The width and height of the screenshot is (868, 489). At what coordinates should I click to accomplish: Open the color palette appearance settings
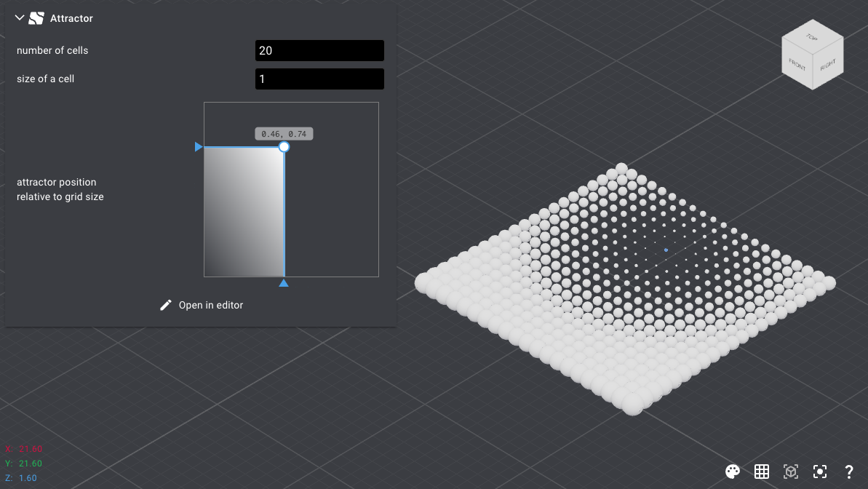(x=733, y=472)
